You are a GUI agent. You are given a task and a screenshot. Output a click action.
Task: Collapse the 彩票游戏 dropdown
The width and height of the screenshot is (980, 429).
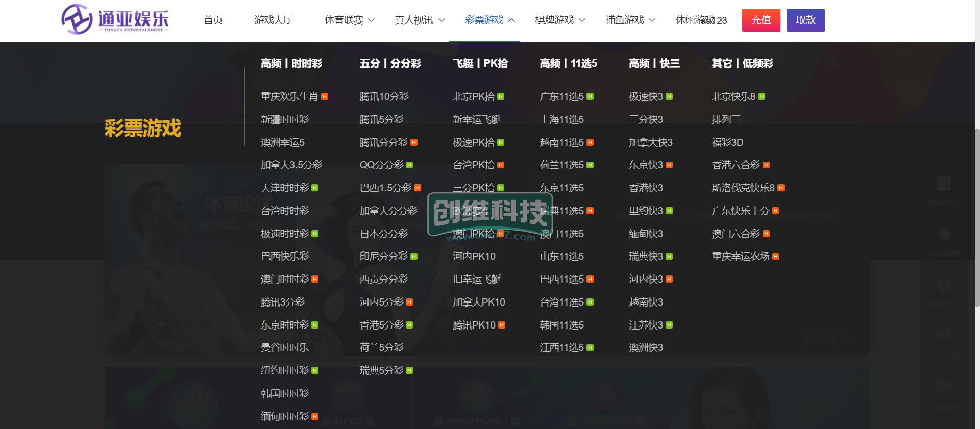point(490,20)
